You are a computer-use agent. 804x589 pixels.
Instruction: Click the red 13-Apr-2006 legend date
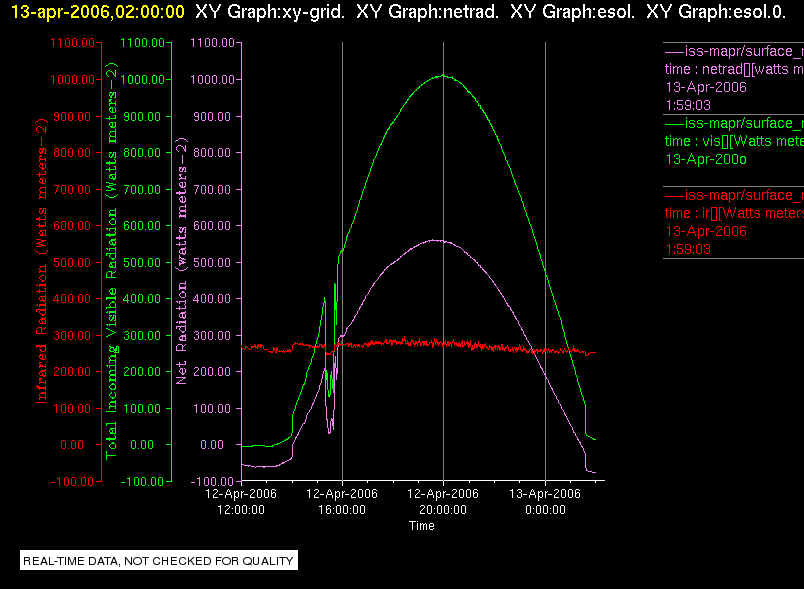(706, 231)
